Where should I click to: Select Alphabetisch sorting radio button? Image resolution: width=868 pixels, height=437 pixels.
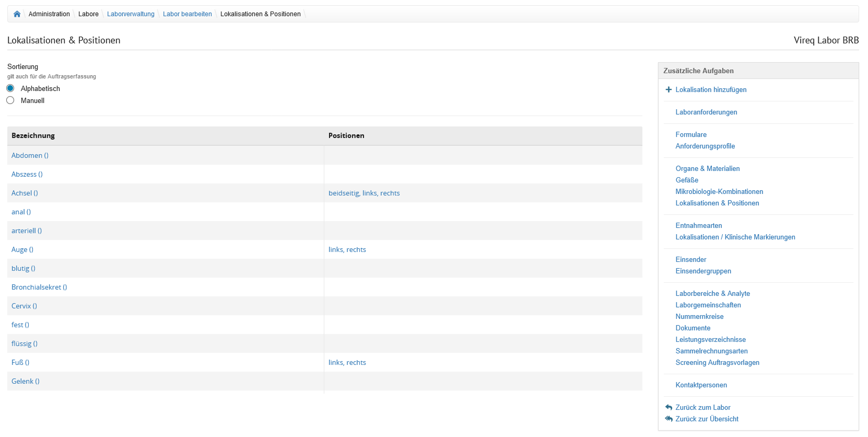pyautogui.click(x=10, y=88)
